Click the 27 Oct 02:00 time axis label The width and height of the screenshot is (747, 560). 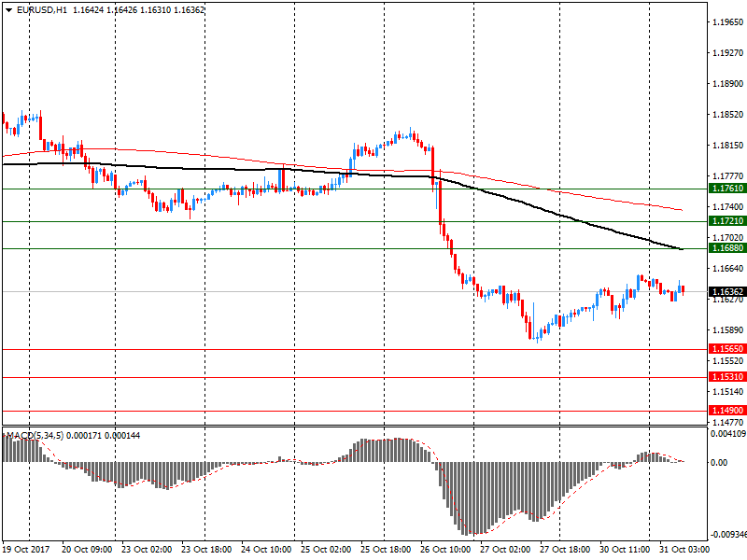click(505, 550)
